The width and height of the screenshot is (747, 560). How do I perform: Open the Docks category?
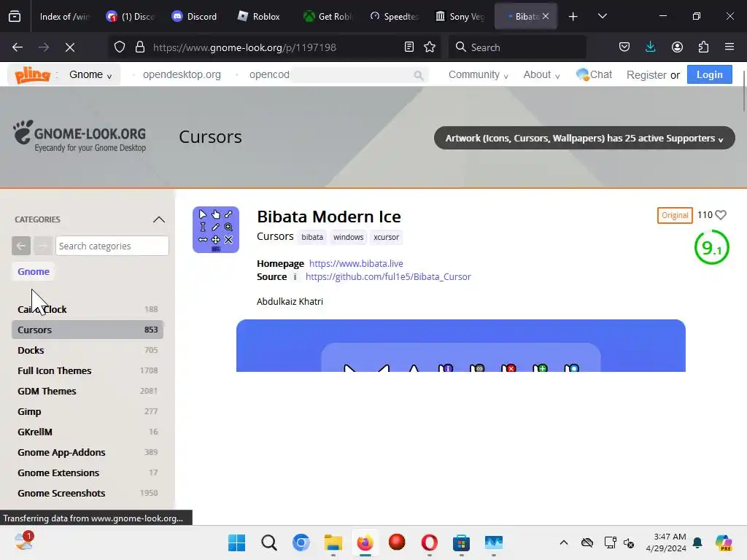88,350
